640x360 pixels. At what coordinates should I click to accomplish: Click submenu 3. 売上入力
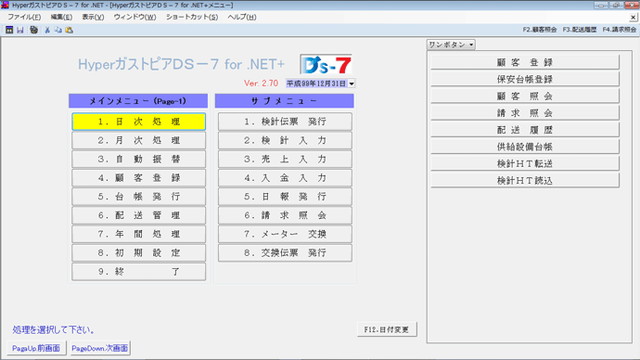[x=285, y=159]
